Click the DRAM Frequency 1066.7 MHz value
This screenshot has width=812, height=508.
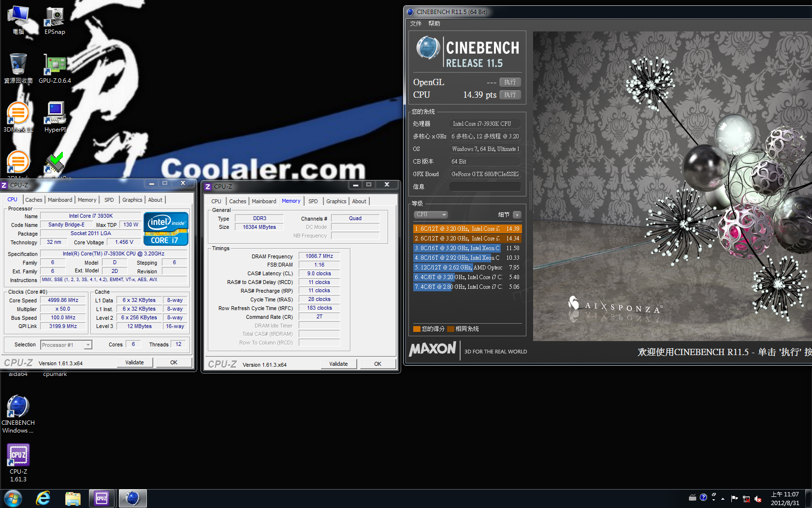(x=319, y=256)
